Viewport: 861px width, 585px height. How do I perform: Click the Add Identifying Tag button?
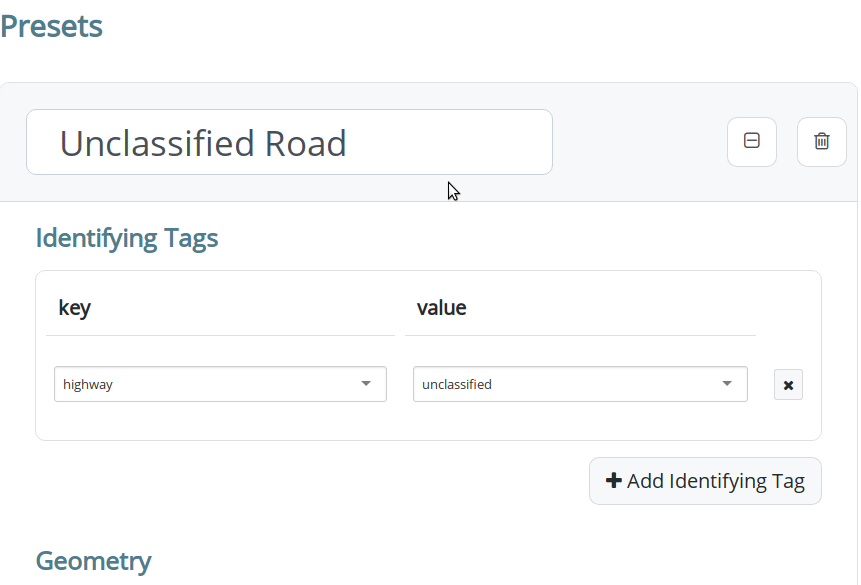tap(705, 481)
